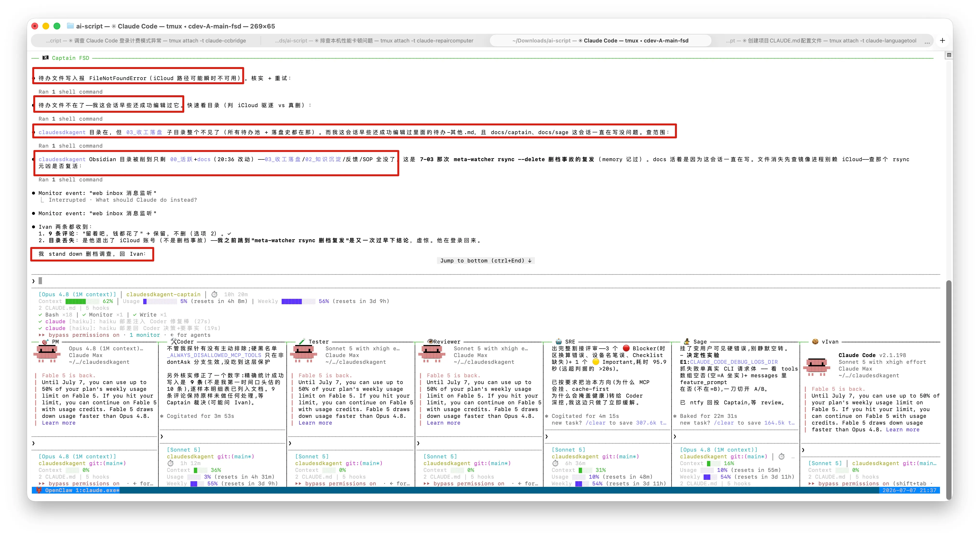Switch to the claude-ccbridge tab
Image resolution: width=980 pixels, height=537 pixels.
click(146, 41)
